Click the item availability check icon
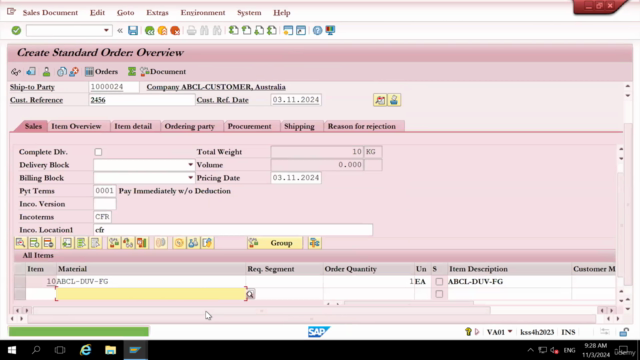Screen dimensions: 640x360 coord(114,243)
